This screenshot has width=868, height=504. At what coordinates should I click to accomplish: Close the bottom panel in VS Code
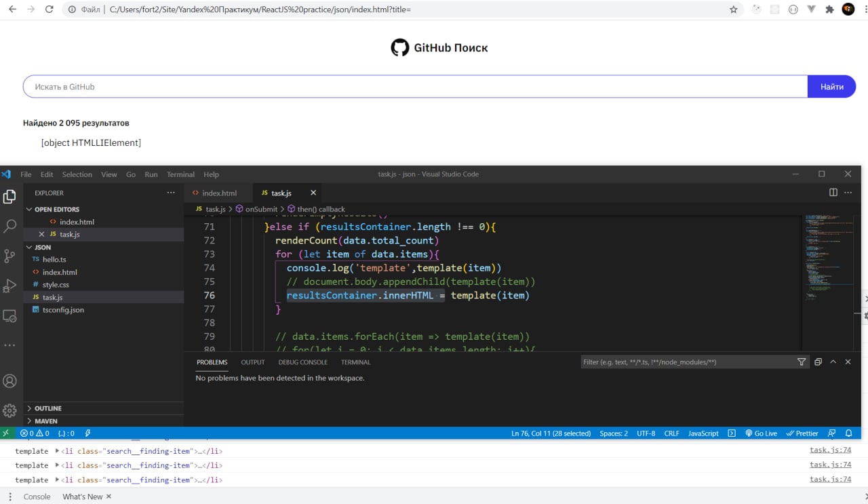[x=848, y=362]
